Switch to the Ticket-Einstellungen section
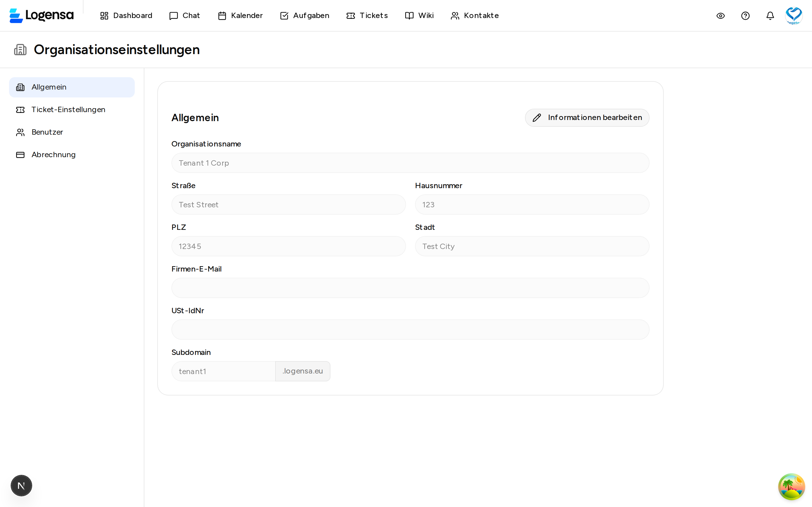This screenshot has height=507, width=812. coord(69,109)
